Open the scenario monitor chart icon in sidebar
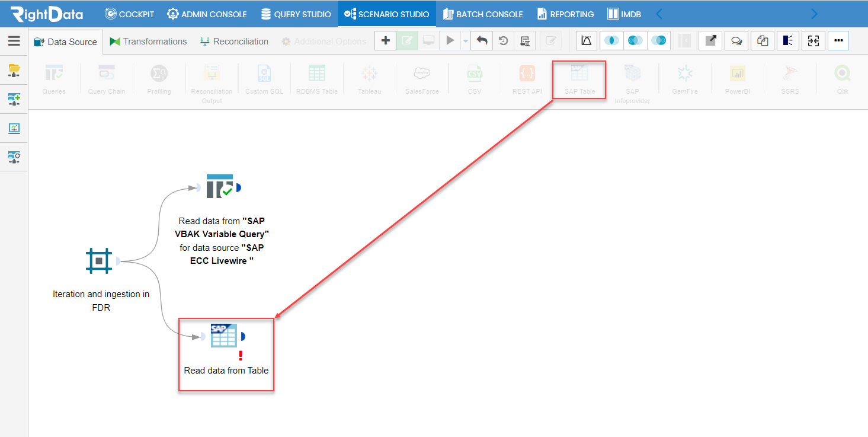868x437 pixels. 14,128
